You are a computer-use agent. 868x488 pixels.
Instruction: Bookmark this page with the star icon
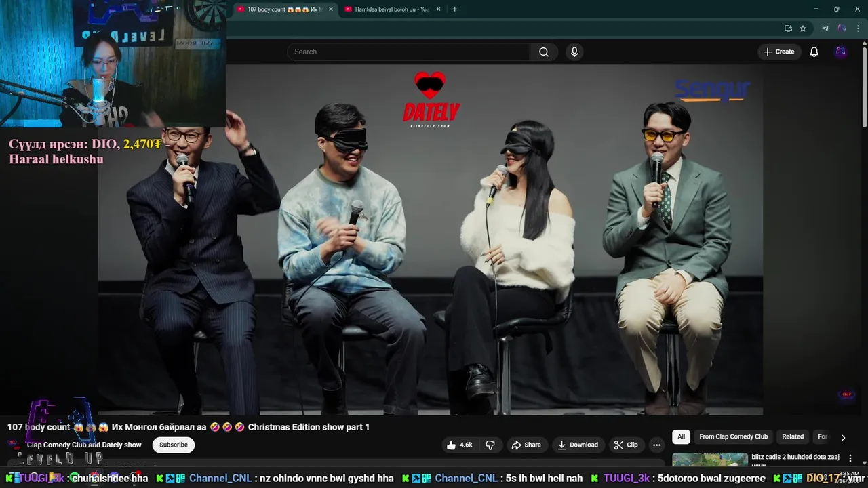(803, 28)
